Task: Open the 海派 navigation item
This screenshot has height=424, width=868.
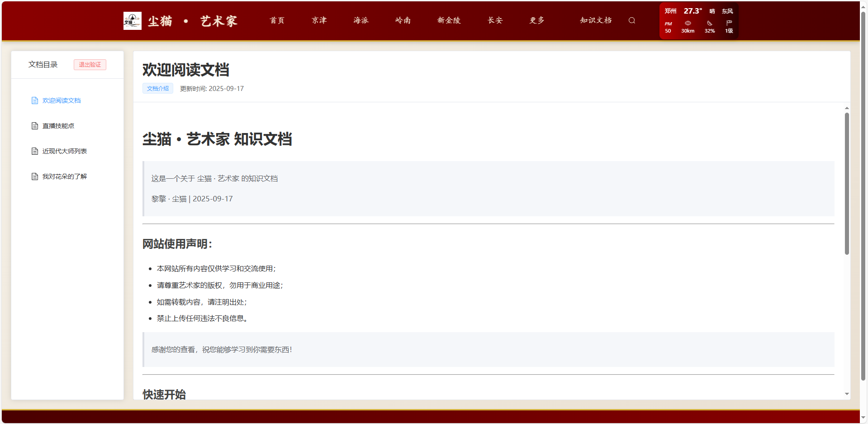Action: pyautogui.click(x=361, y=20)
